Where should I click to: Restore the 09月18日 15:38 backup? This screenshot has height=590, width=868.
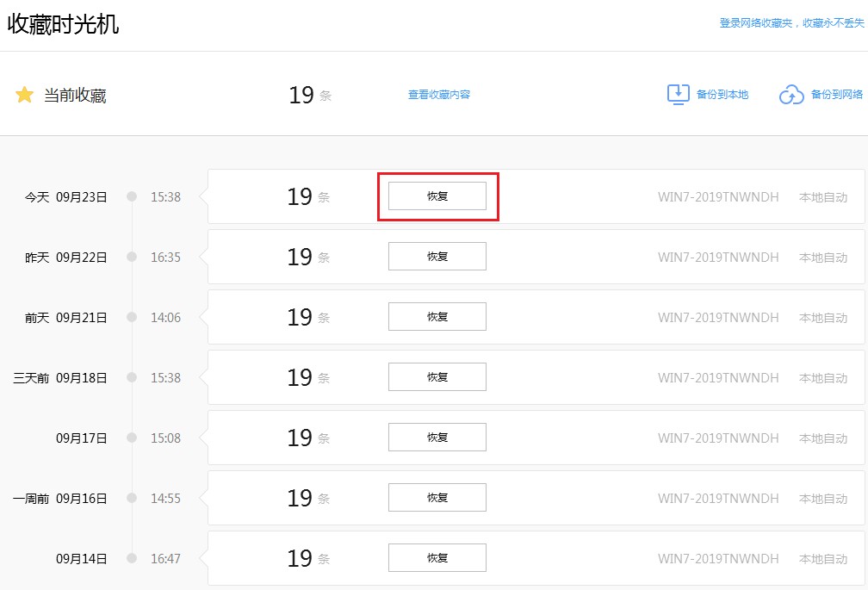point(437,377)
